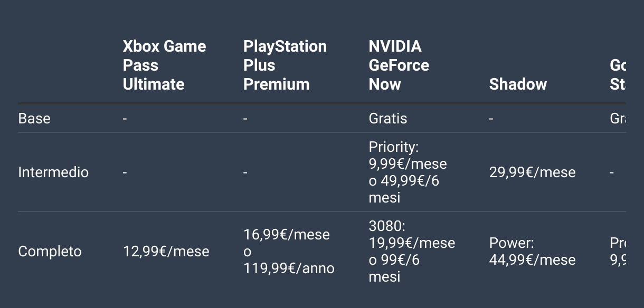Click the Gratis cell under NVIDIA GeForce Now
The width and height of the screenshot is (644, 308).
[388, 118]
